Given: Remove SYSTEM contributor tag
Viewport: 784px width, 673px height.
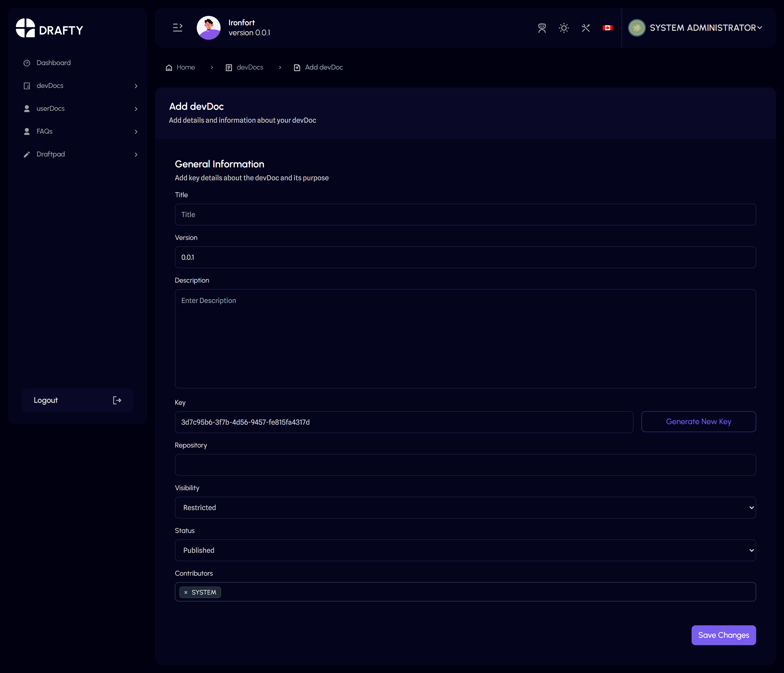Looking at the screenshot, I should click(186, 593).
